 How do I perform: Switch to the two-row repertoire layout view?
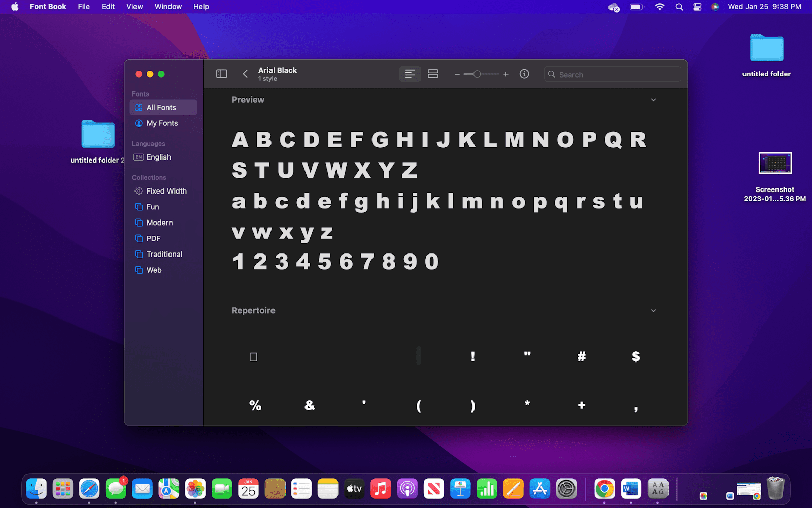tap(433, 74)
